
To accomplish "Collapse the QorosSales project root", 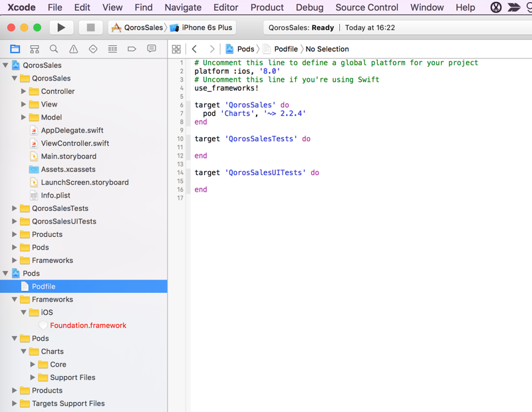I will 5,65.
